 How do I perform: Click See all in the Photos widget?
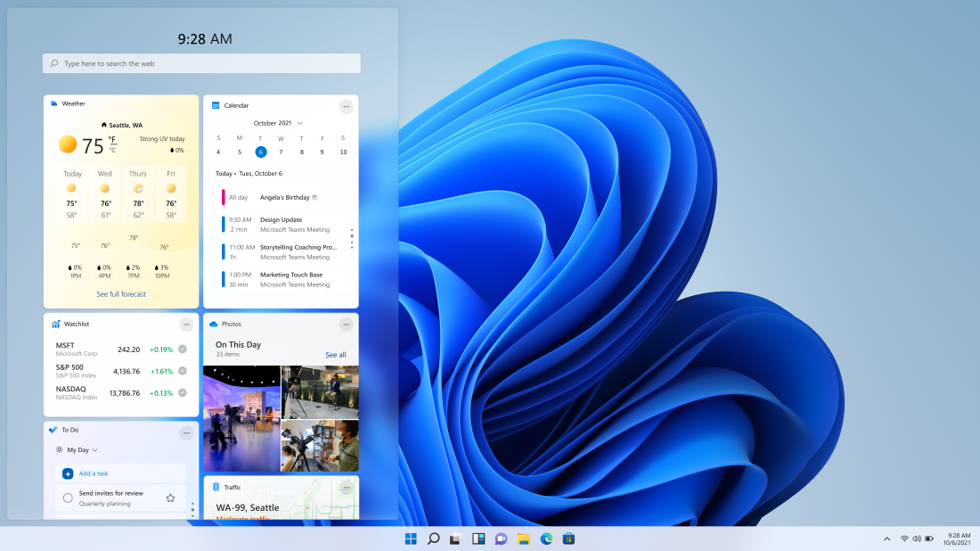pos(336,355)
